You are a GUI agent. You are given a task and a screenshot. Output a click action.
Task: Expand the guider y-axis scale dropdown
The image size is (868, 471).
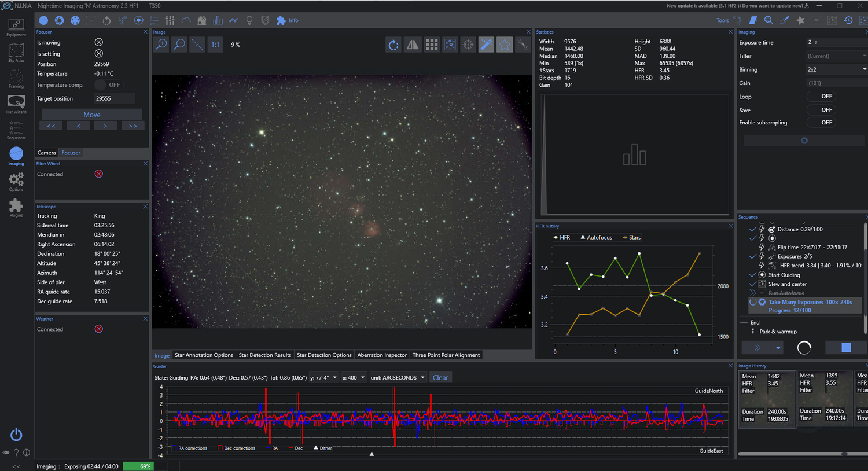pyautogui.click(x=323, y=378)
